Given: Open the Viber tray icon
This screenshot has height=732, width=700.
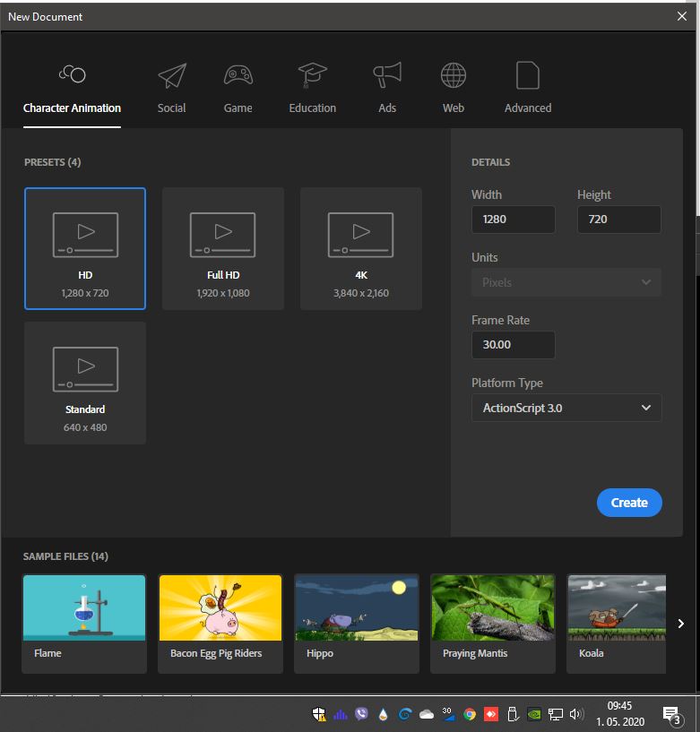Looking at the screenshot, I should point(361,714).
